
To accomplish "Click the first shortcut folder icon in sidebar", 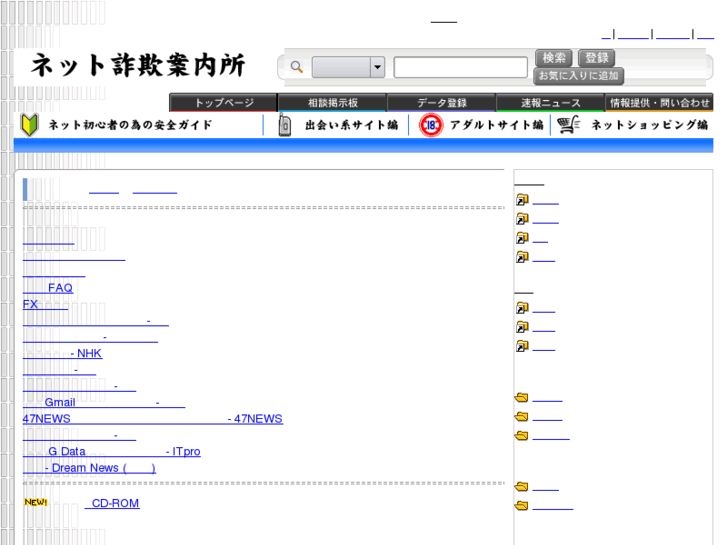I will (522, 200).
